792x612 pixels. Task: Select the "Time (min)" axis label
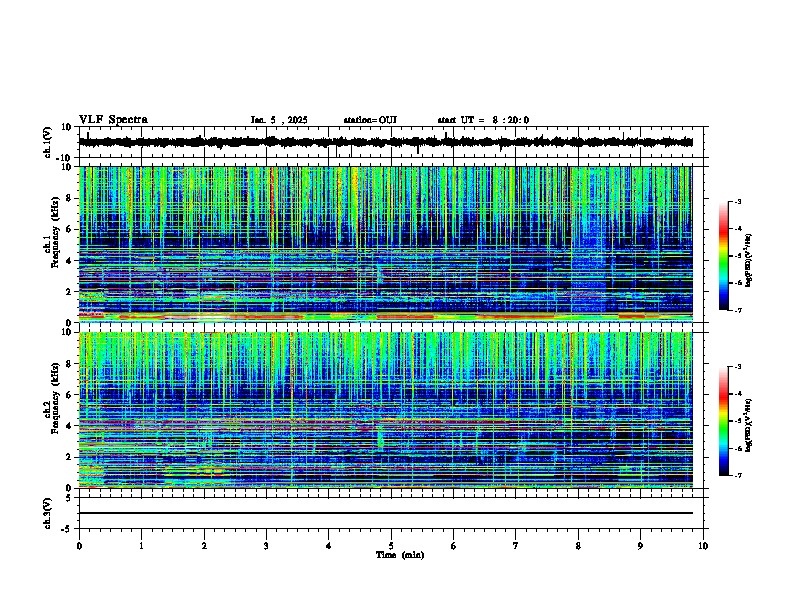(400, 555)
